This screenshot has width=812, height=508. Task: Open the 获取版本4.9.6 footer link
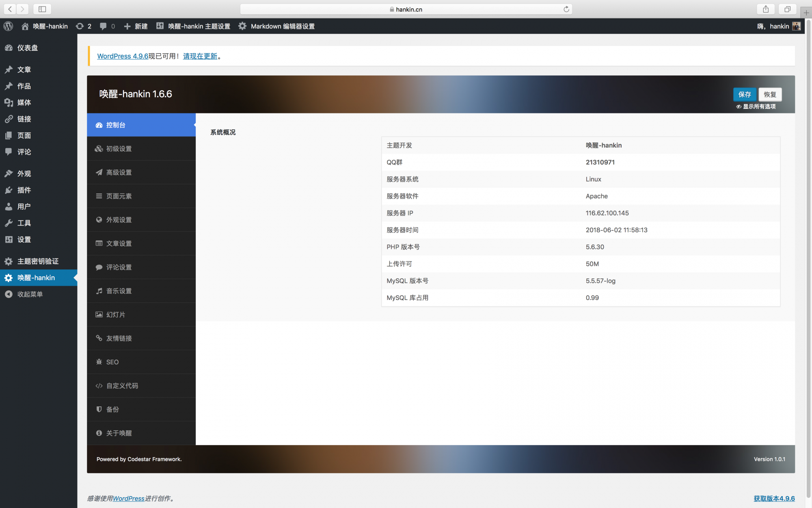774,498
